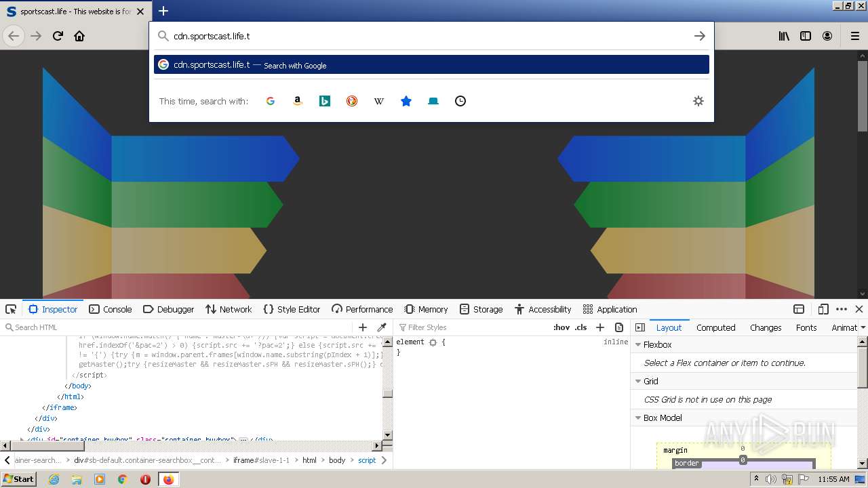Screen dimensions: 868x488
Task: Select the html breadcrumb
Action: pyautogui.click(x=309, y=460)
